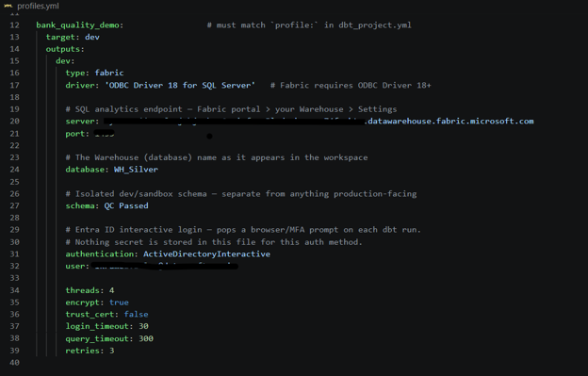
Task: Click line number 39 in the gutter
Action: pyautogui.click(x=14, y=351)
